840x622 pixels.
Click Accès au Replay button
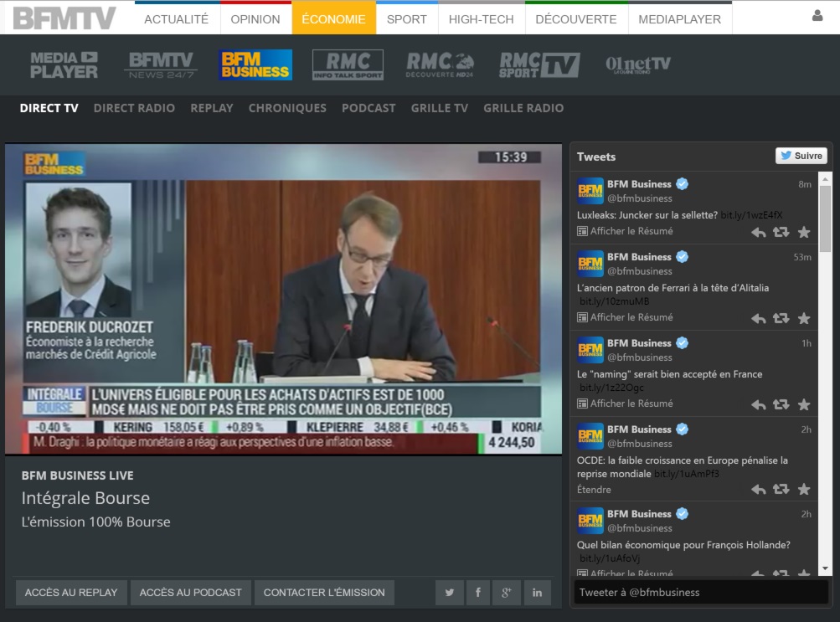(x=70, y=593)
